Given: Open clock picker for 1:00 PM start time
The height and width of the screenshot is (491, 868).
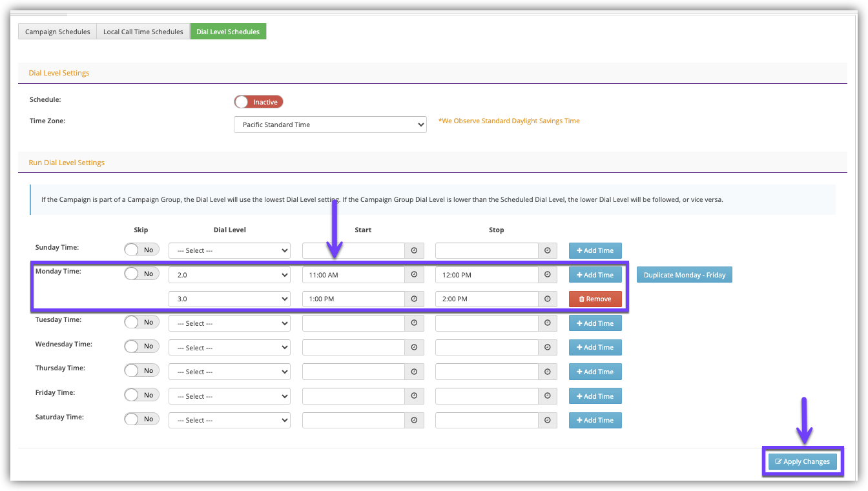Looking at the screenshot, I should pos(414,299).
